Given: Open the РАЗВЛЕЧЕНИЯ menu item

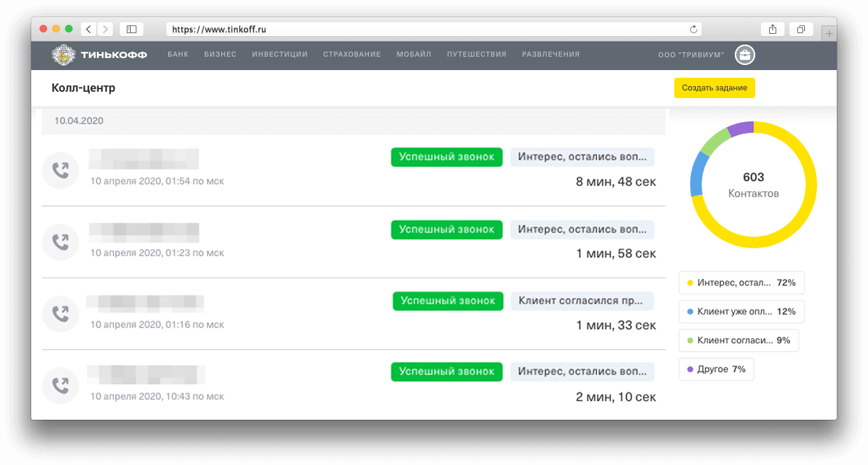Looking at the screenshot, I should [x=551, y=55].
